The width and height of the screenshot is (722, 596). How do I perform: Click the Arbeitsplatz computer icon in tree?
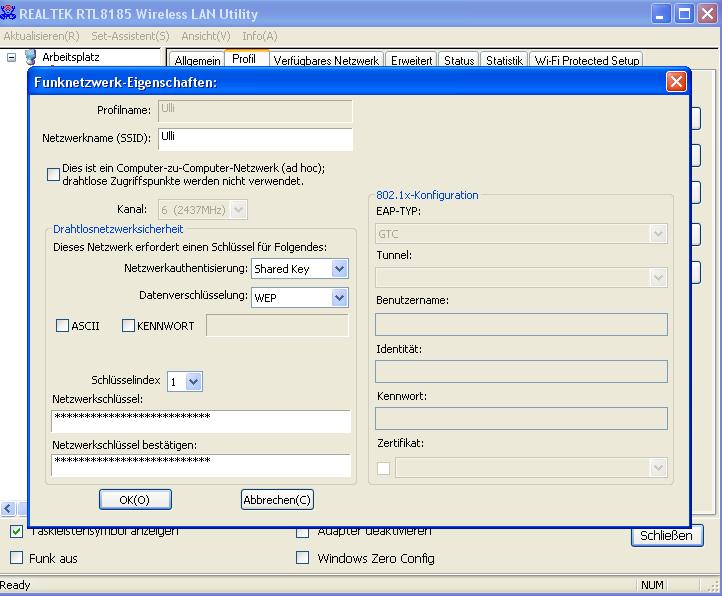pos(30,58)
